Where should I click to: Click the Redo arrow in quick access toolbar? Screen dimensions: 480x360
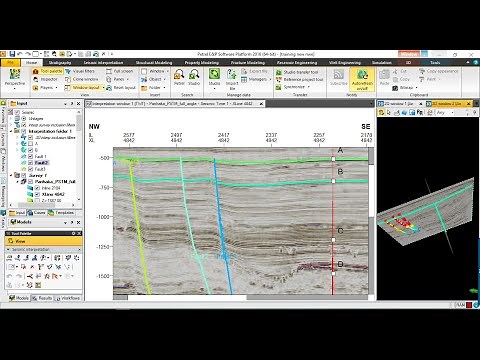click(x=28, y=54)
